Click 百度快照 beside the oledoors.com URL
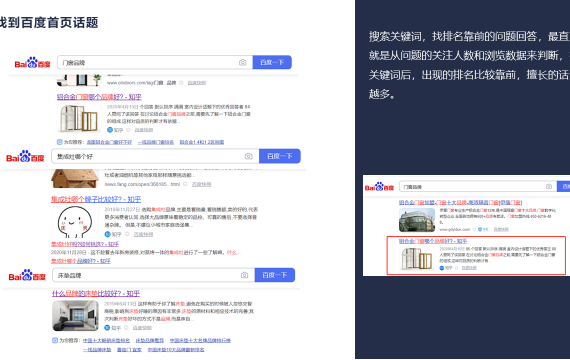Image resolution: width=570 pixels, height=360 pixels. (x=197, y=83)
